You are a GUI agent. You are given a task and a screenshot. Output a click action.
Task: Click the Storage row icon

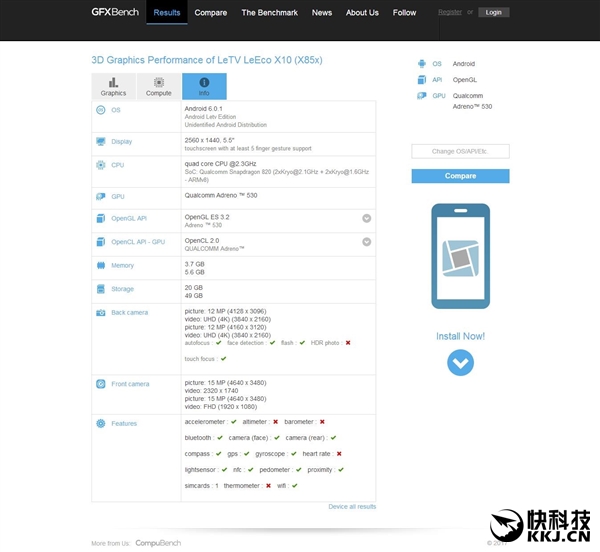tap(101, 289)
